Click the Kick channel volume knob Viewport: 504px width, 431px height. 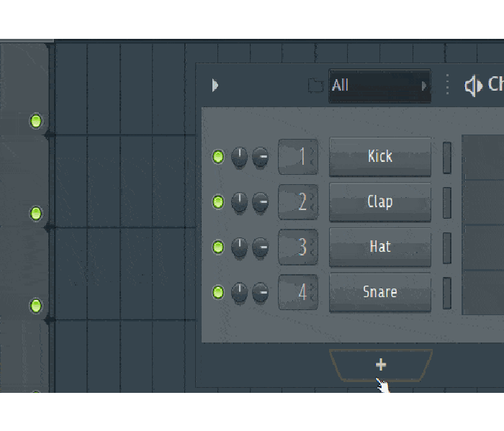coord(260,157)
